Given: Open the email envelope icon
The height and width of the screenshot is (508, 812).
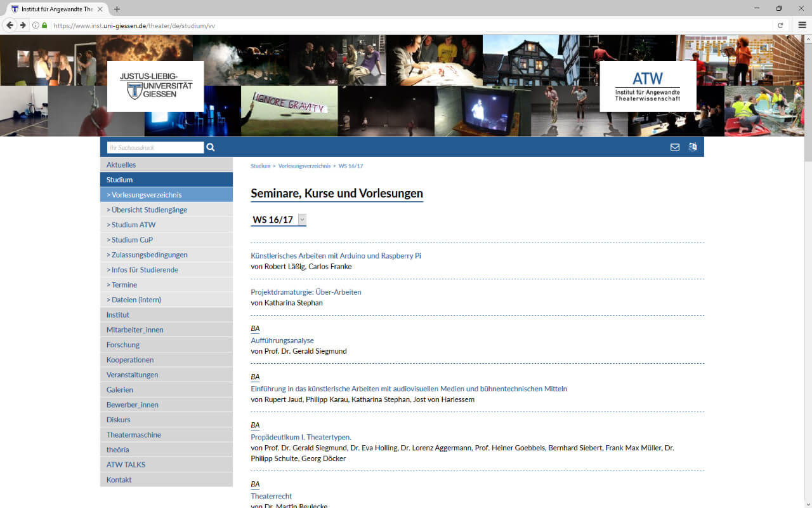Looking at the screenshot, I should (x=675, y=147).
